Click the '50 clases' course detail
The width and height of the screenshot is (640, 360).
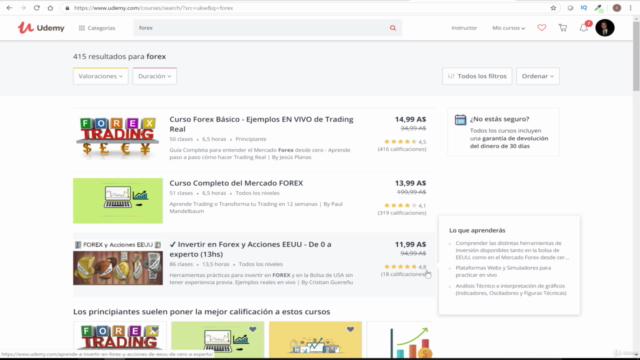181,139
